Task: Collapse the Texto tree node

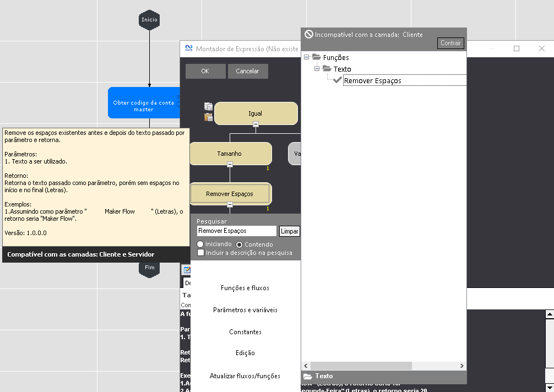Action: pyautogui.click(x=317, y=69)
